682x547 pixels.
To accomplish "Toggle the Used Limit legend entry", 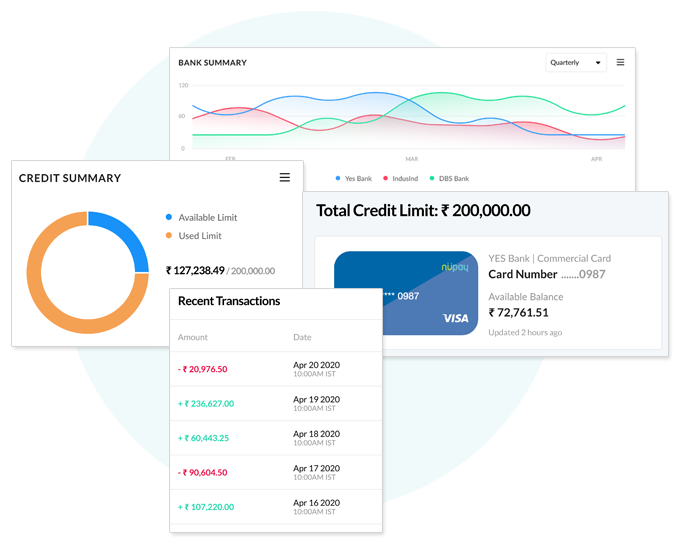I will [x=194, y=236].
